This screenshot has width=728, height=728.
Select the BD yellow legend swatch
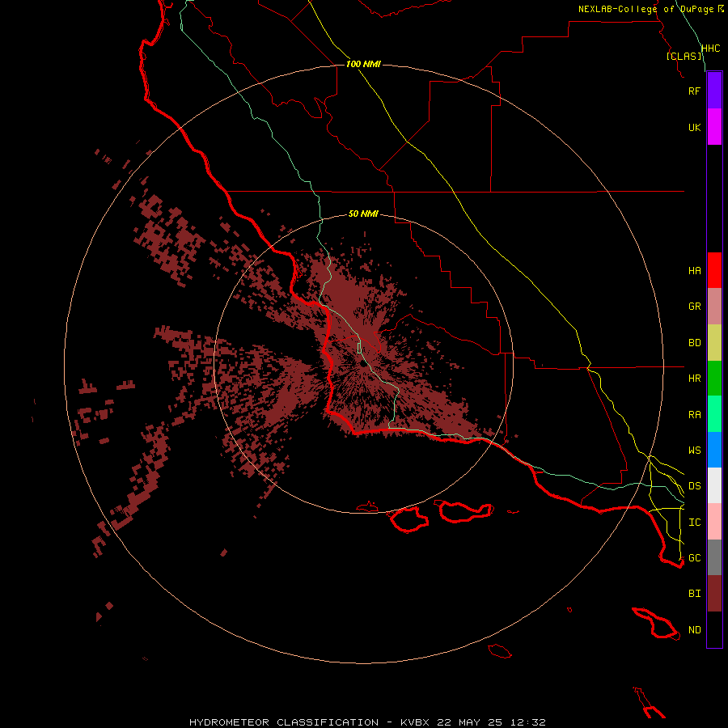tap(714, 343)
